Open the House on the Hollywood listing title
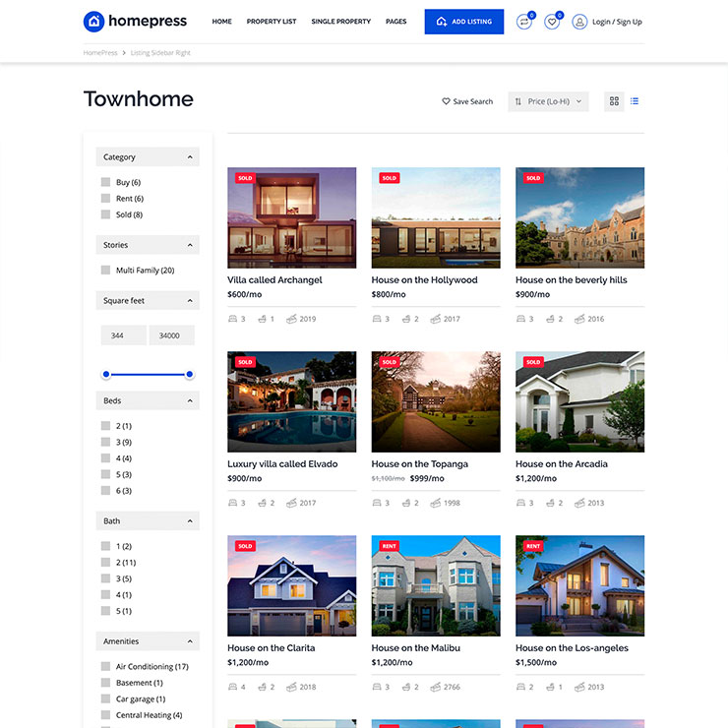This screenshot has height=728, width=728. point(424,279)
